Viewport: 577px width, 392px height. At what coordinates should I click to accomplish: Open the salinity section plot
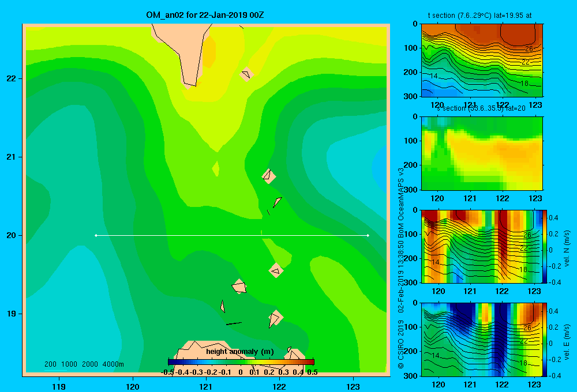click(482, 153)
